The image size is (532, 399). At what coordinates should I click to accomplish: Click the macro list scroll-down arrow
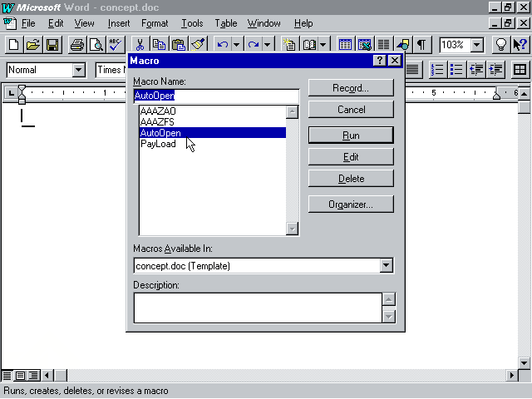point(292,229)
